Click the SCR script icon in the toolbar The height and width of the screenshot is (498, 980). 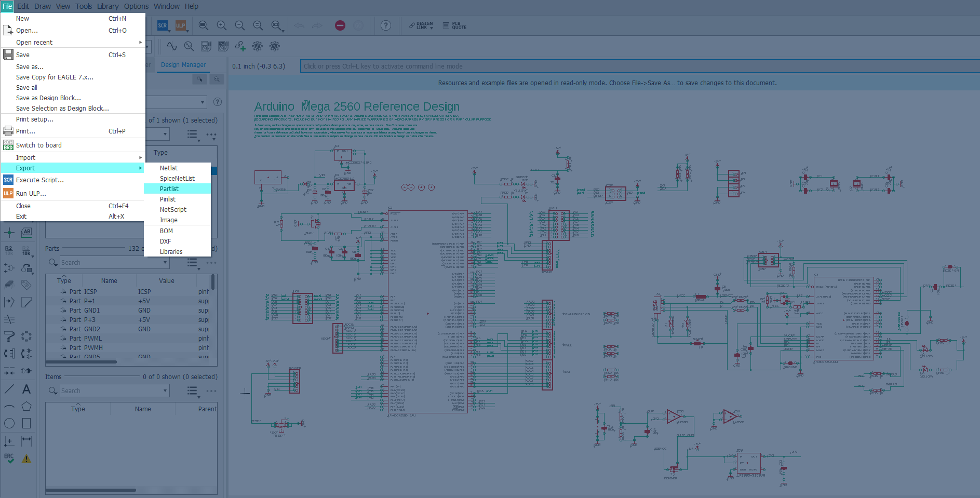click(x=163, y=25)
